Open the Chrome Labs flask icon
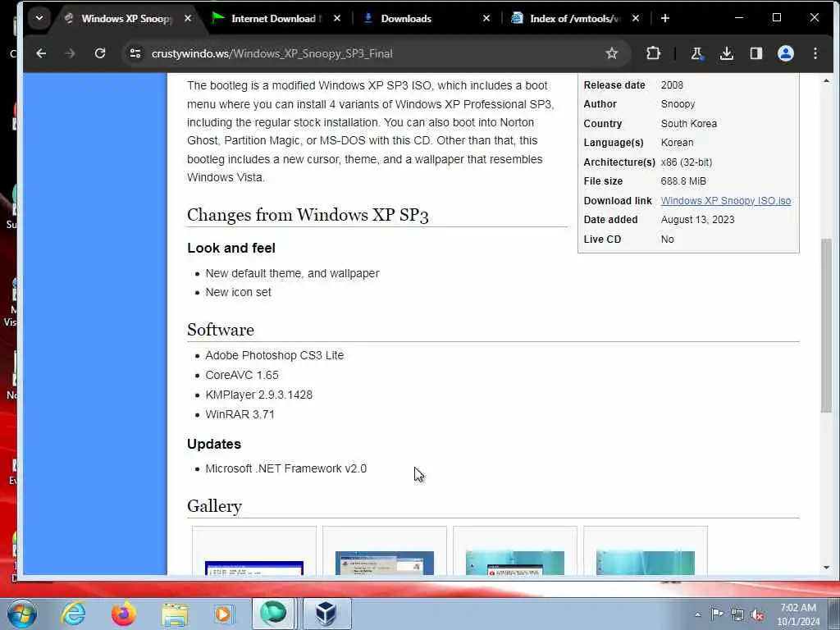Viewport: 840px width, 630px height. pos(696,53)
